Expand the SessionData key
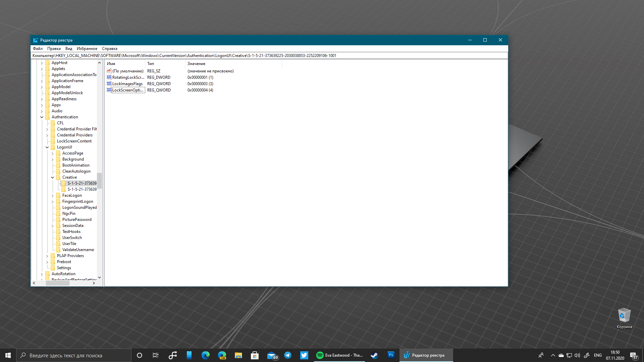 coord(53,226)
